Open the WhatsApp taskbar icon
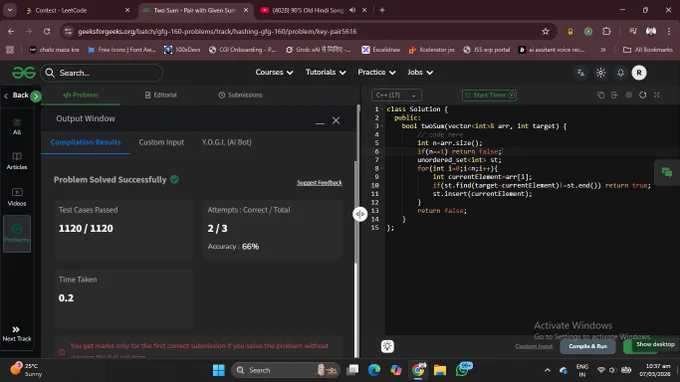680x382 pixels. coord(462,370)
